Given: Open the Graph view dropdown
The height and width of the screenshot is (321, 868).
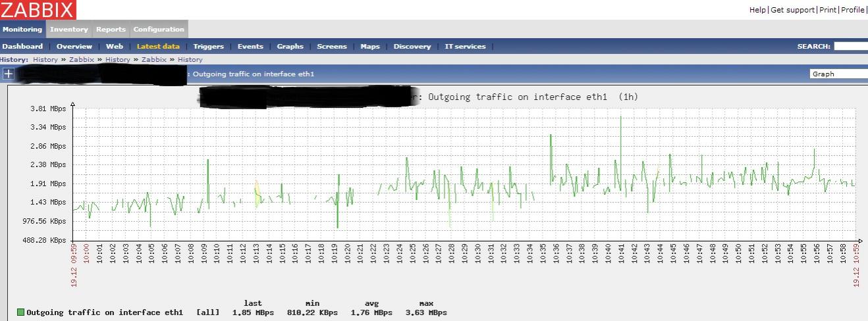Looking at the screenshot, I should (x=839, y=74).
